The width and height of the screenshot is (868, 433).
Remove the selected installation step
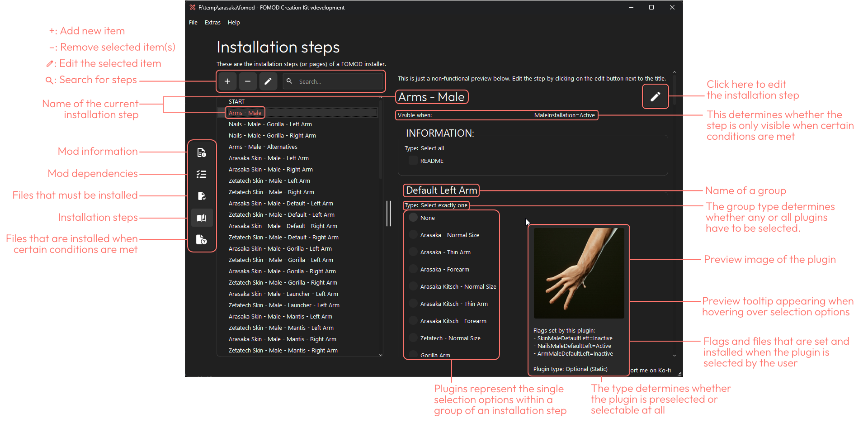[x=247, y=81]
